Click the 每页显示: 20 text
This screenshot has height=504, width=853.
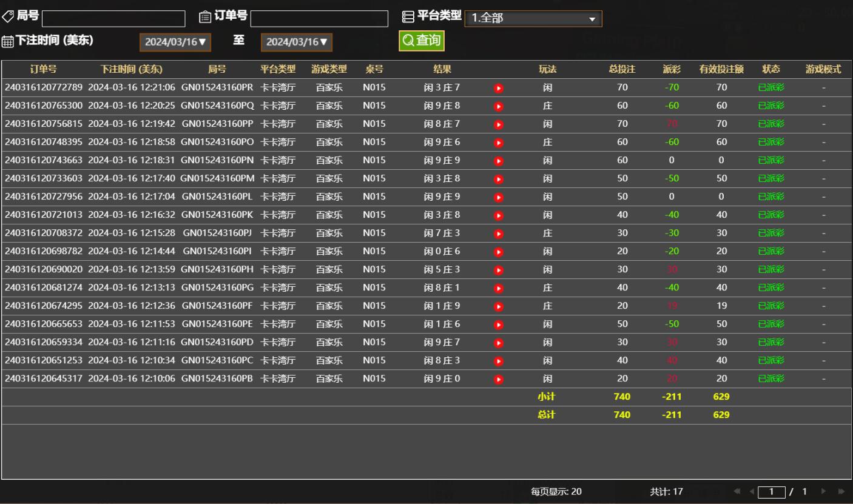pyautogui.click(x=556, y=492)
